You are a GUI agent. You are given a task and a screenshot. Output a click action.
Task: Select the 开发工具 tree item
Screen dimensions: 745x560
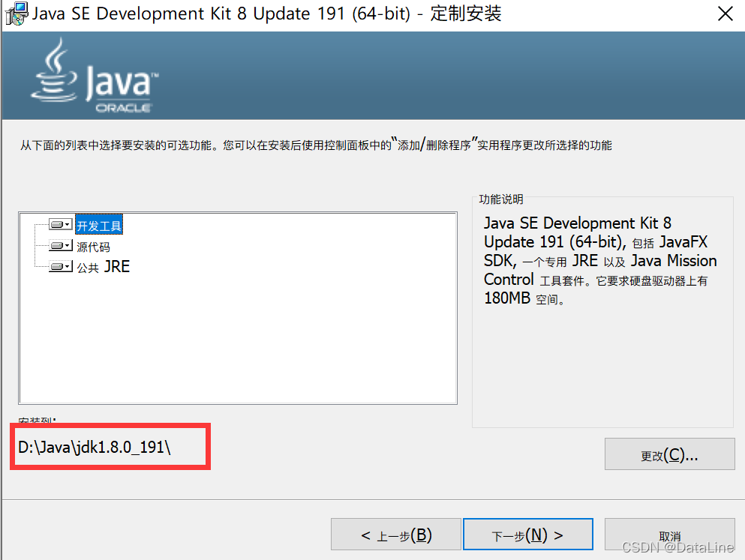tap(99, 225)
